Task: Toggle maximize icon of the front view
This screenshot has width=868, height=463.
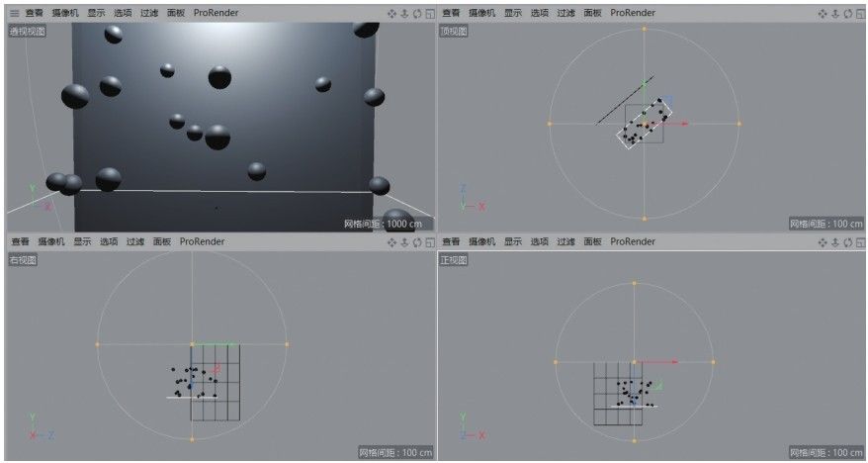Action: (x=860, y=242)
